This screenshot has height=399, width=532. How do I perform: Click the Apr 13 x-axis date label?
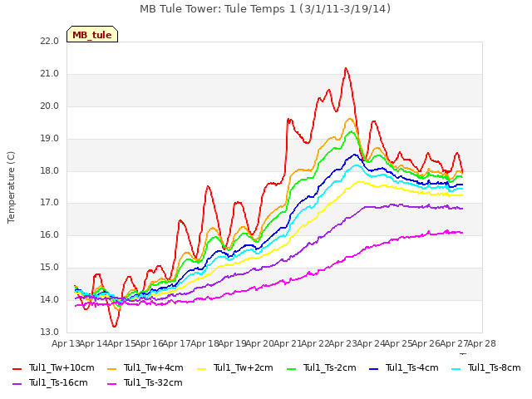pos(66,343)
